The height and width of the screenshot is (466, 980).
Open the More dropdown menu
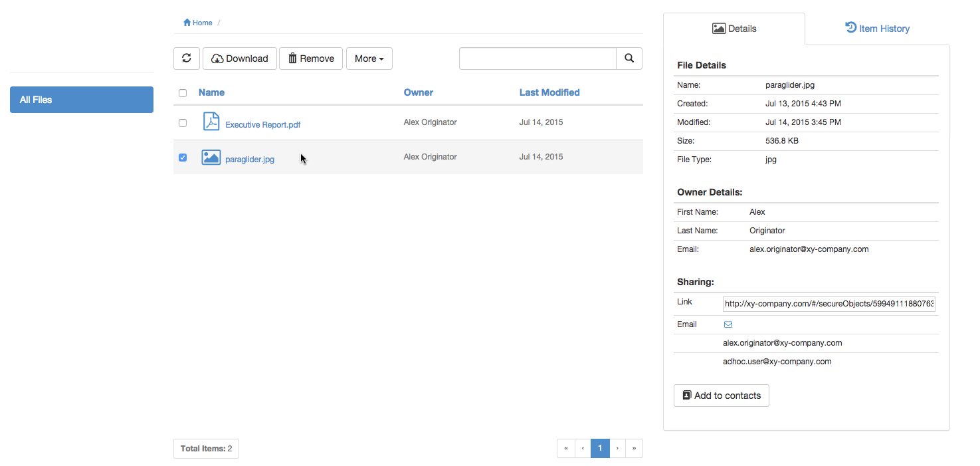click(x=369, y=58)
